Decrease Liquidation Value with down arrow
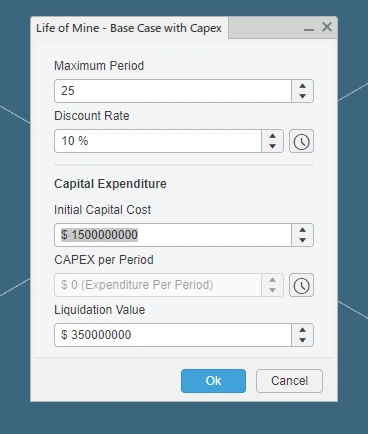Screen dimensions: 368x434 pos(302,340)
